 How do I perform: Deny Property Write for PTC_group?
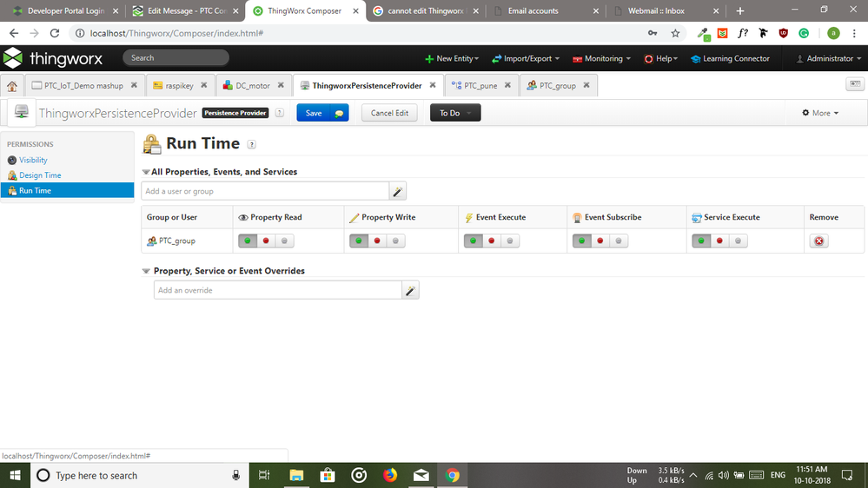tap(378, 241)
